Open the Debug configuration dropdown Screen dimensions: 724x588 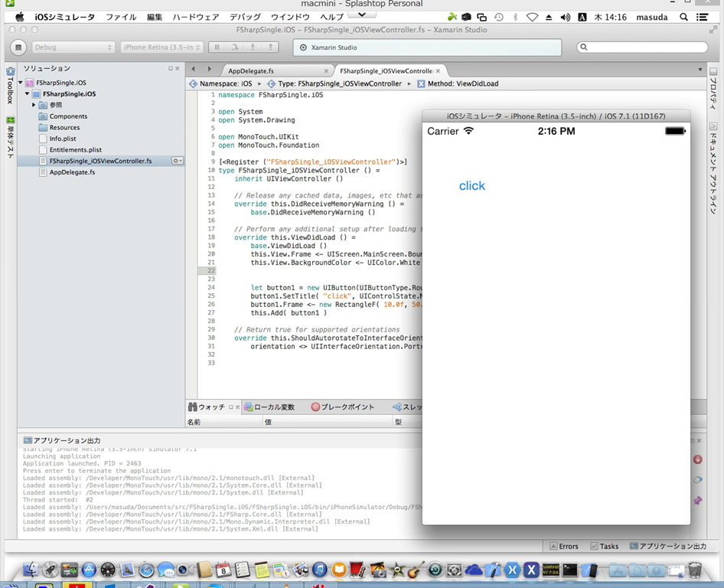(x=72, y=47)
